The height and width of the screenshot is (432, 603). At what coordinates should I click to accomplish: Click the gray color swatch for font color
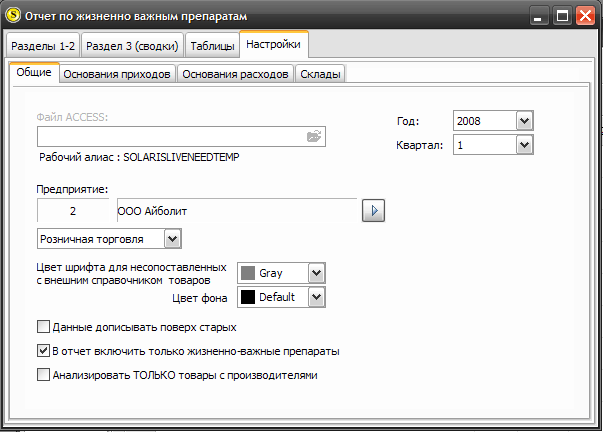[x=248, y=273]
